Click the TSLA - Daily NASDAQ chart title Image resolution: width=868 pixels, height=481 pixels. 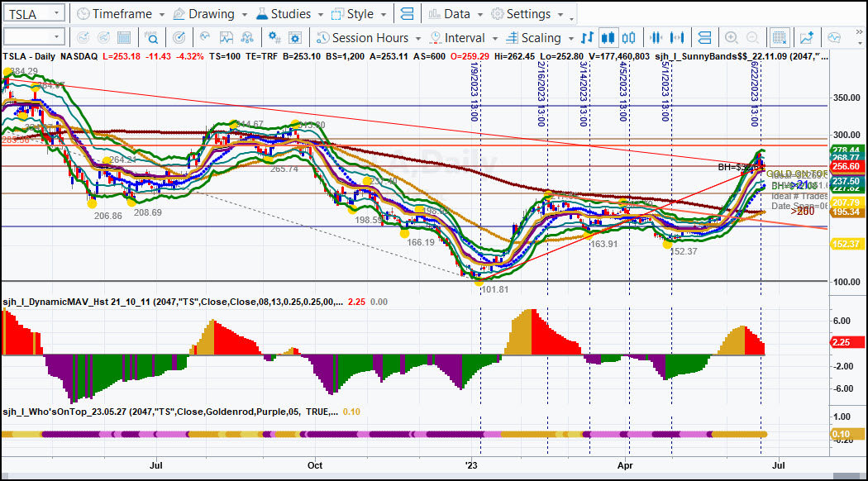[50, 56]
